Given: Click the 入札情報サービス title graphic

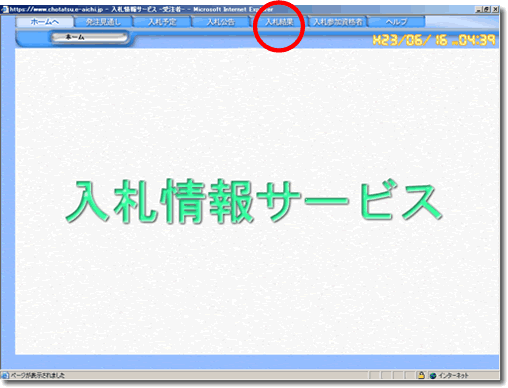Looking at the screenshot, I should pyautogui.click(x=254, y=201).
